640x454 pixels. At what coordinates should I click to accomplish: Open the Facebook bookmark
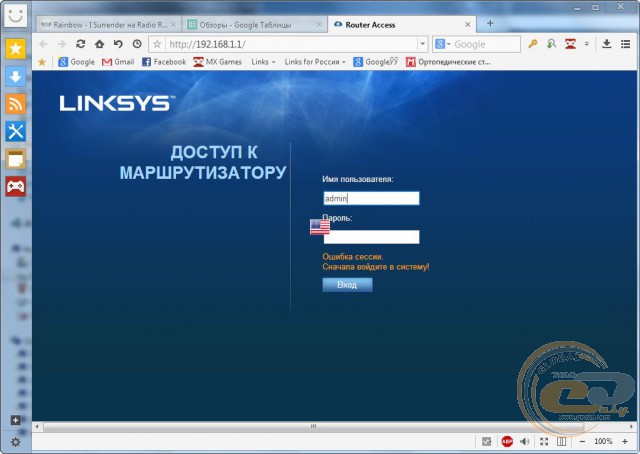click(164, 62)
